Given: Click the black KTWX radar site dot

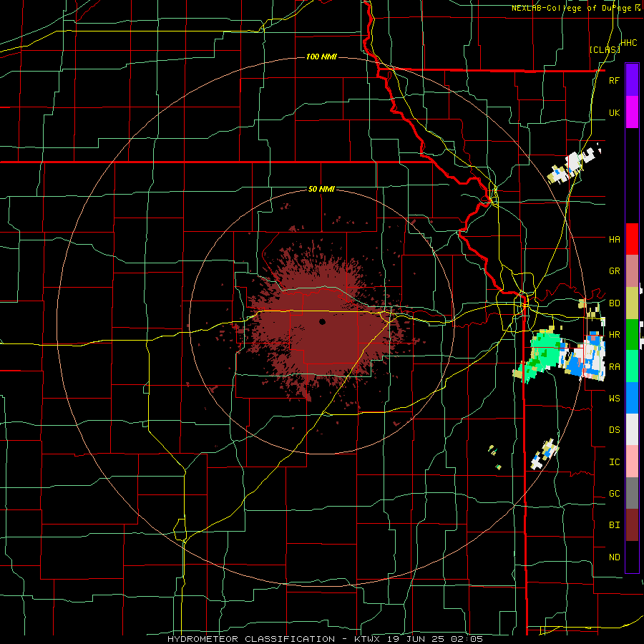Looking at the screenshot, I should point(323,321).
